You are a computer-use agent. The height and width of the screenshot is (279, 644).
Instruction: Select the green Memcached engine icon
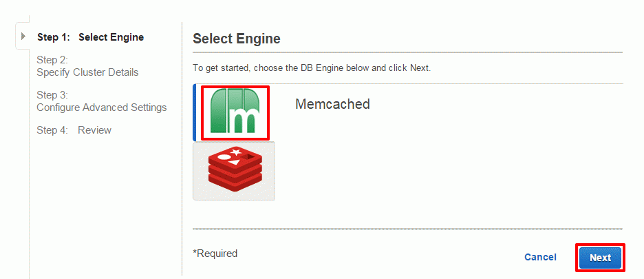[235, 112]
